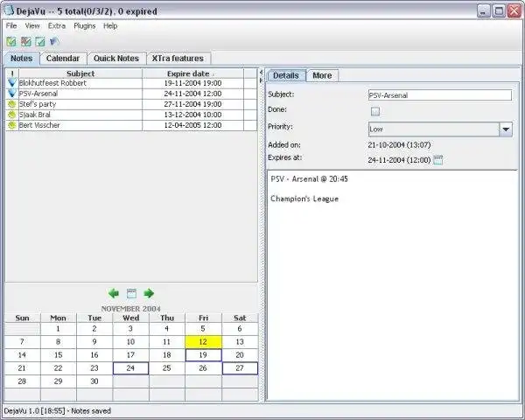
Task: Minimize the DejaVu window
Action: tap(484, 11)
